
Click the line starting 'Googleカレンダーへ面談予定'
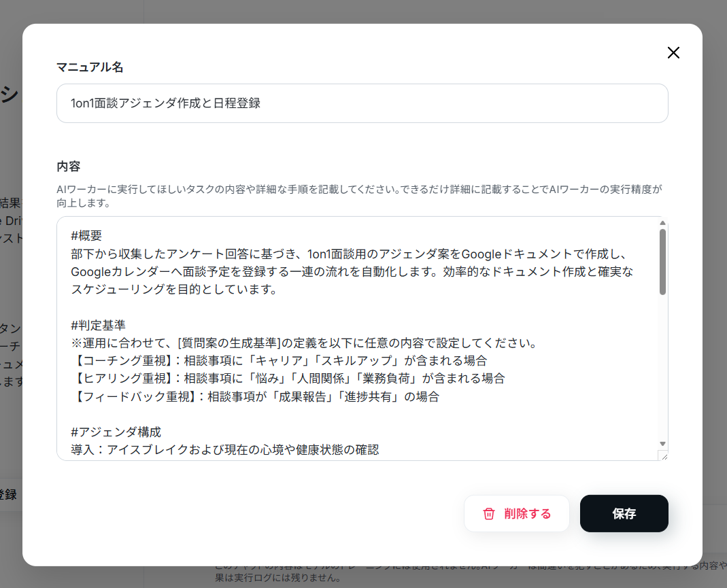[x=352, y=271]
